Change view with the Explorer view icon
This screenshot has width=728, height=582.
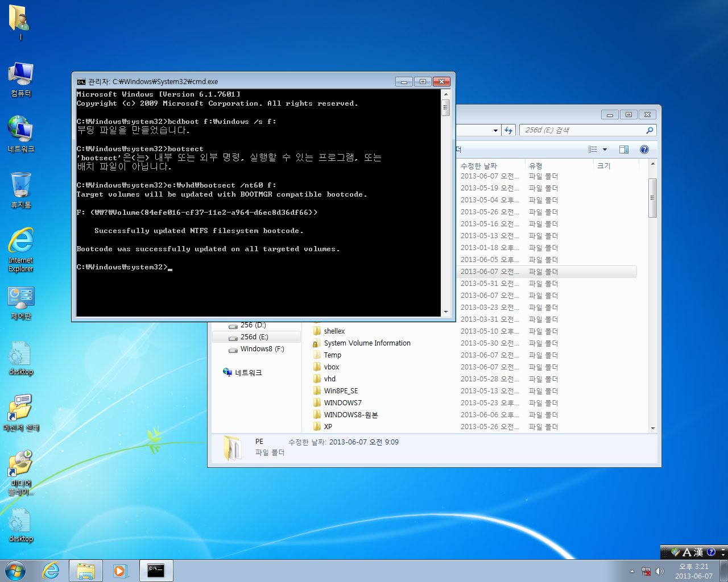pos(593,149)
